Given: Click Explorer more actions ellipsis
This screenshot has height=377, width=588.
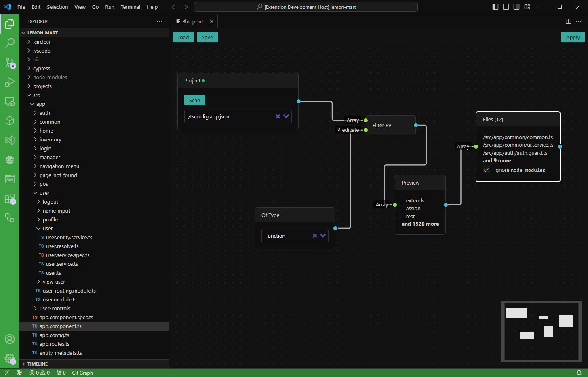Looking at the screenshot, I should coord(160,21).
